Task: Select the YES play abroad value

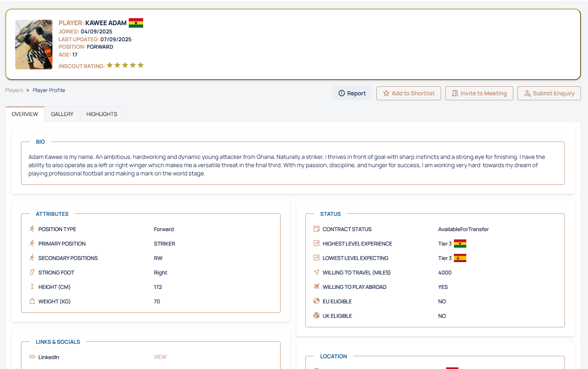Action: coord(443,287)
